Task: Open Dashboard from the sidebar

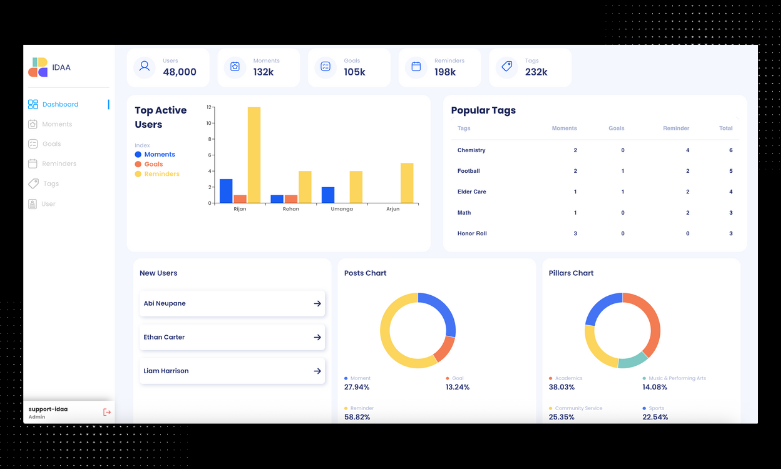Action: 59,104
